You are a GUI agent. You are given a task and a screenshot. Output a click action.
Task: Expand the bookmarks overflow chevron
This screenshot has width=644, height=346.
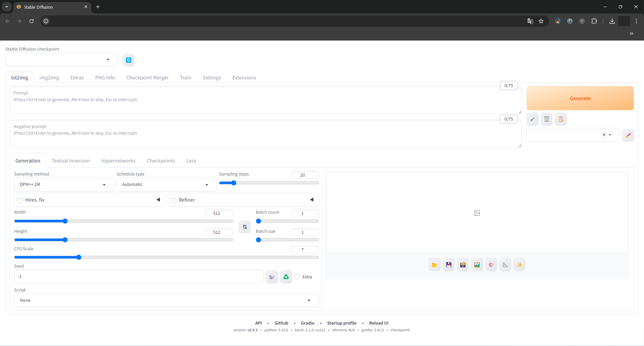point(632,33)
